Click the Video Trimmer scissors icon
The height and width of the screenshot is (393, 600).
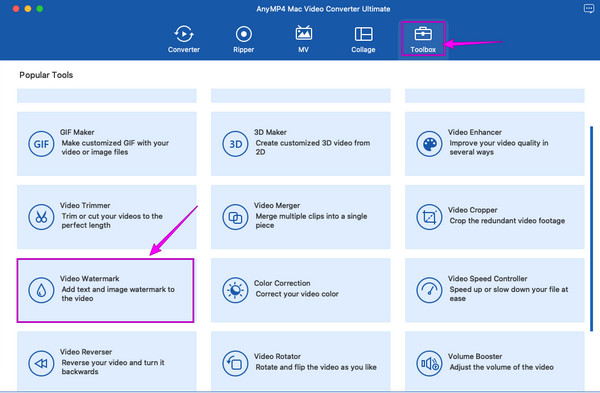pos(41,217)
